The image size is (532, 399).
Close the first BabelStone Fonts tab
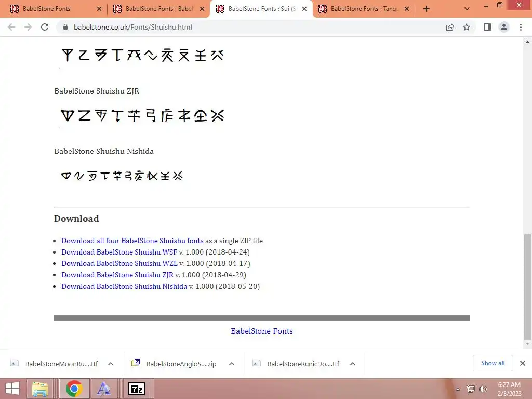click(99, 9)
